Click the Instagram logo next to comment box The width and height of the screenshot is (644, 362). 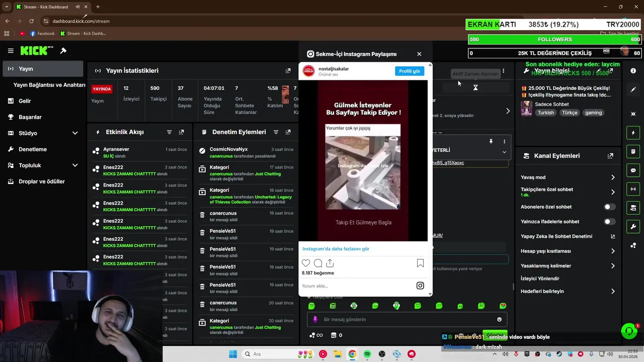tap(420, 286)
